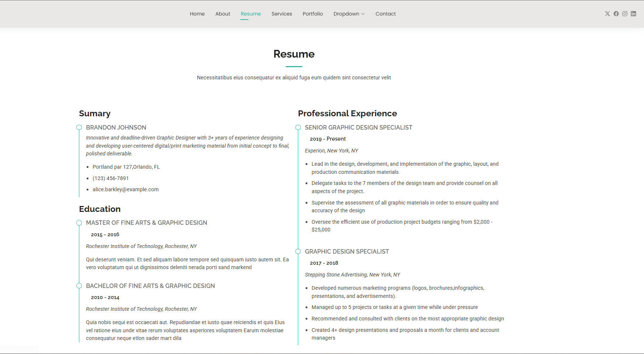Click the Professional Experience heading
Screen dimensions: 644x354
(x=347, y=113)
